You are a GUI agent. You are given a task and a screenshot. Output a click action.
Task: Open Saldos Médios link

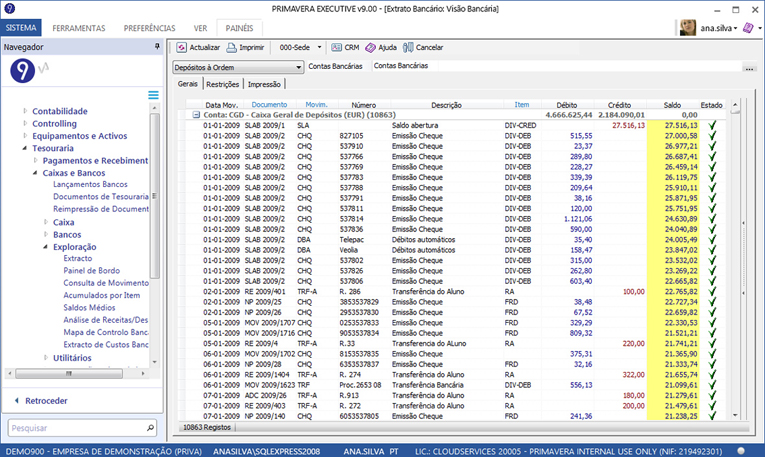(89, 307)
